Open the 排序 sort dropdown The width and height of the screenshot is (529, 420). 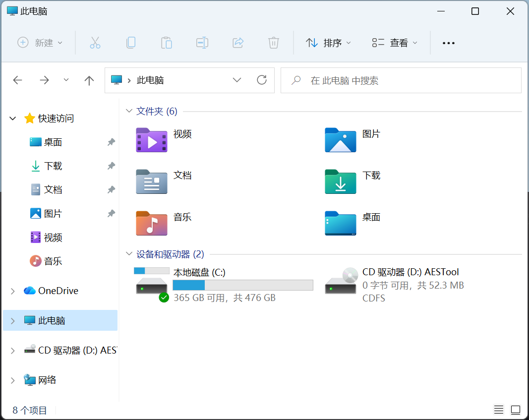click(x=328, y=43)
